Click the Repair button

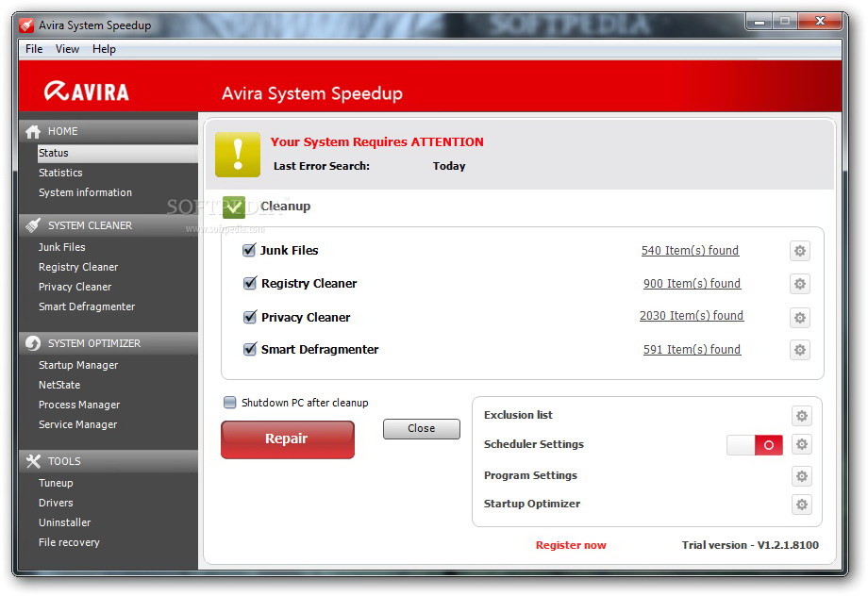point(288,439)
